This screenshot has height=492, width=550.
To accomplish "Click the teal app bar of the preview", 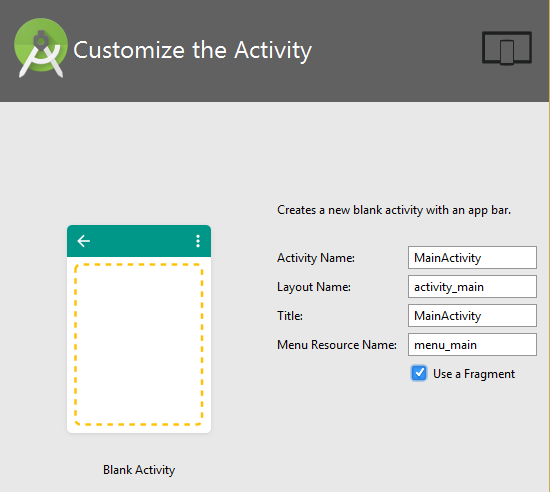I will [x=139, y=241].
